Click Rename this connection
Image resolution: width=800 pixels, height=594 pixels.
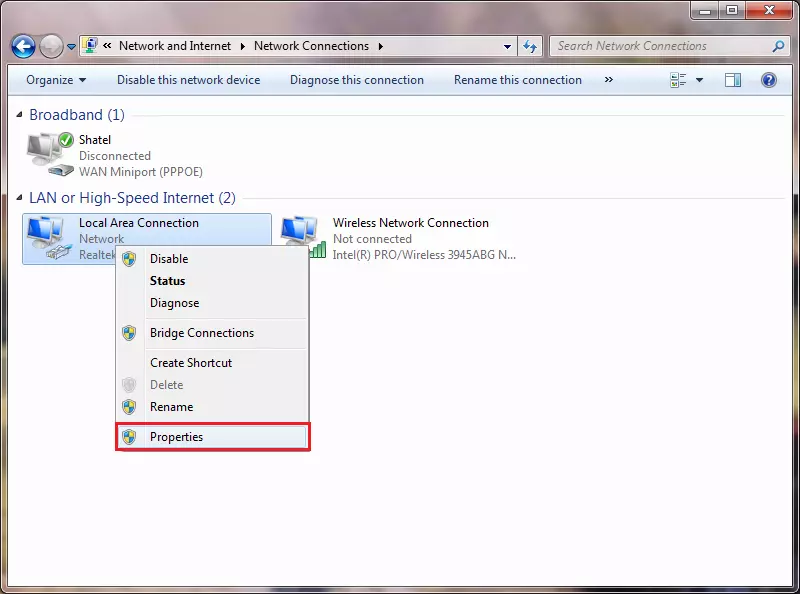click(x=518, y=80)
